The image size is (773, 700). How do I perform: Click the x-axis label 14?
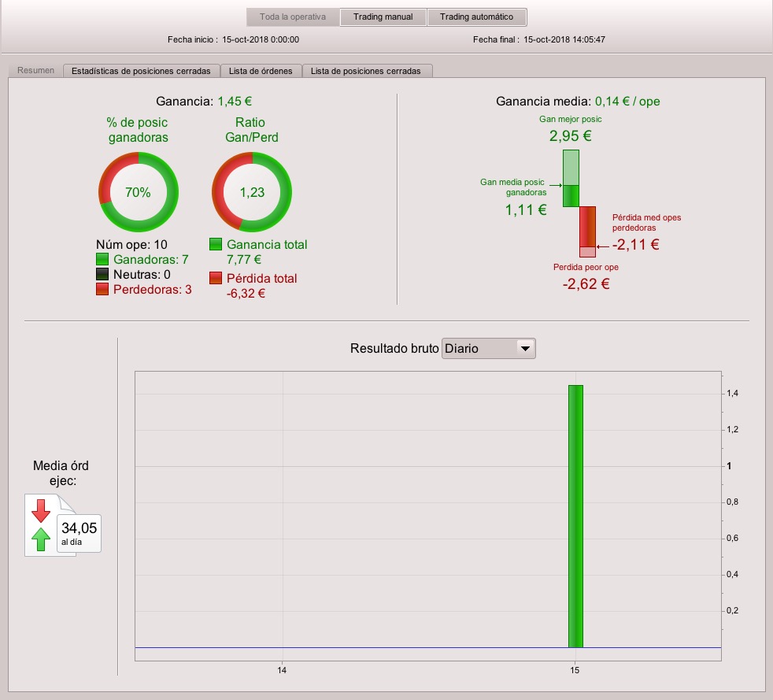[282, 670]
